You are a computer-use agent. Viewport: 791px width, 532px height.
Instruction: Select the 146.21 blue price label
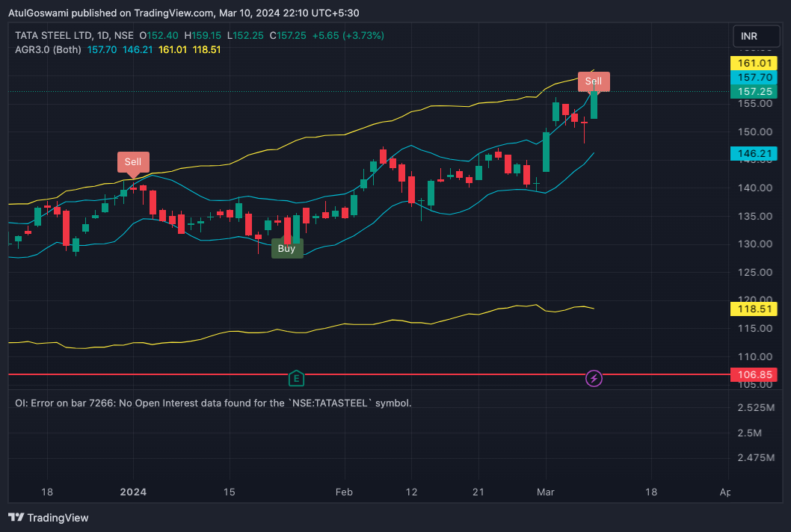[754, 153]
